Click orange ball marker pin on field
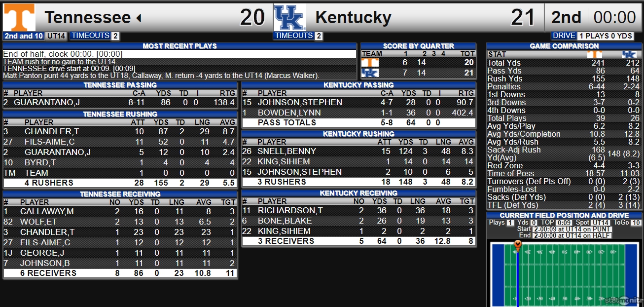Viewport: 644px width, 307px height. click(x=517, y=246)
